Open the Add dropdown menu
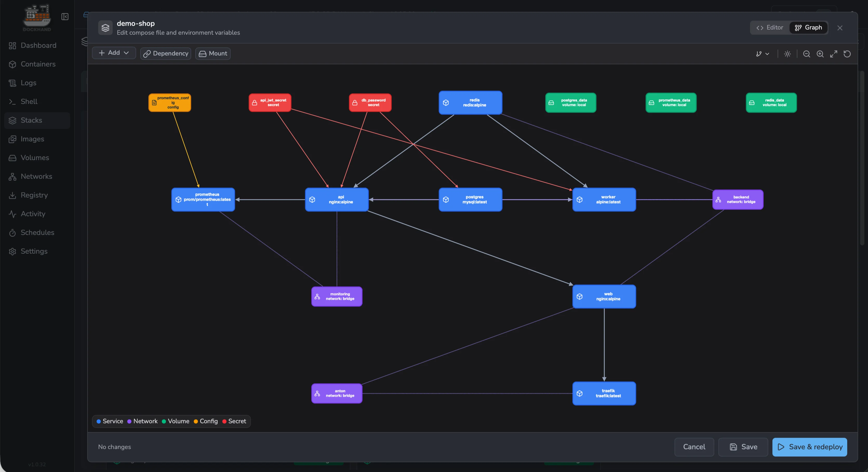Screen dimensions: 868x472 (114, 53)
